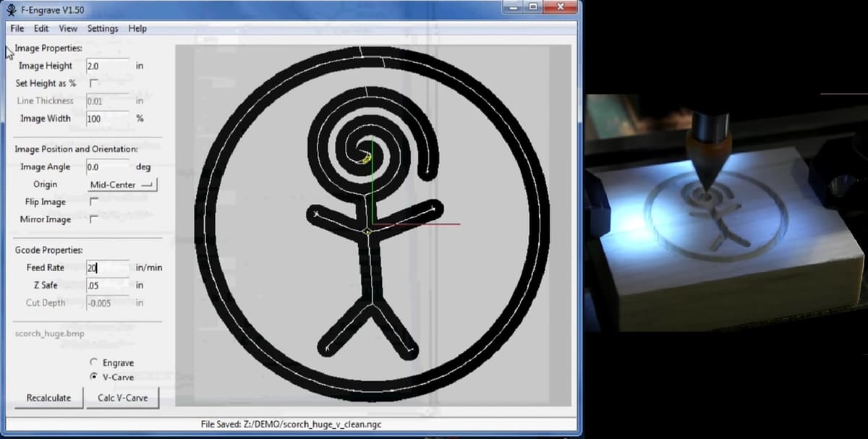The width and height of the screenshot is (868, 439).
Task: Toggle the Mirror Image checkbox
Action: (94, 220)
